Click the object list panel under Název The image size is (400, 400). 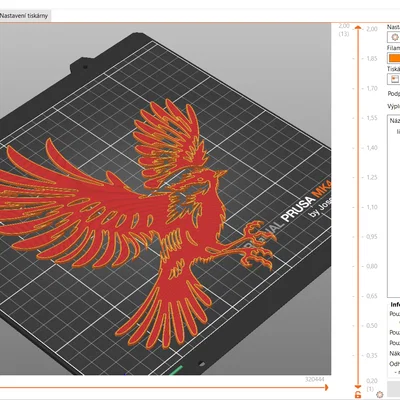[x=394, y=206]
